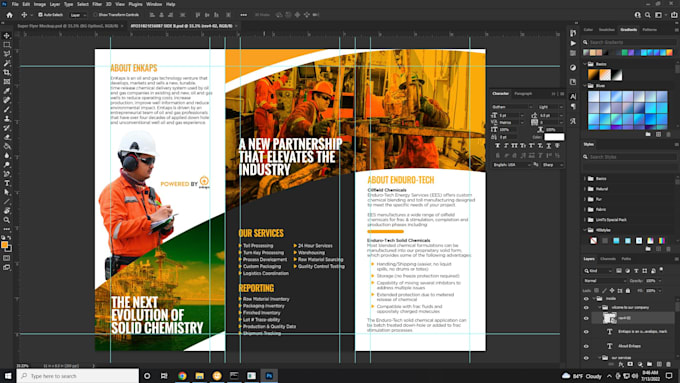Open the Gotham font family dropdown
680x383 pixels.
click(512, 107)
